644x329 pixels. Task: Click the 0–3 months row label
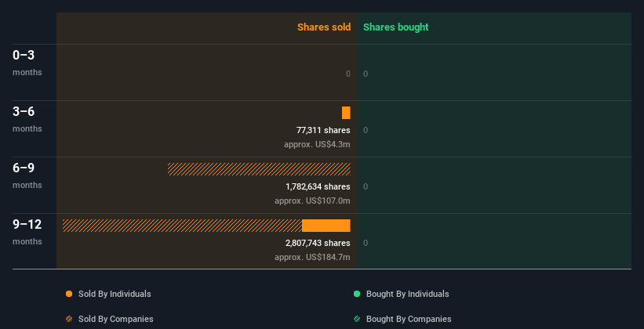[x=27, y=63]
